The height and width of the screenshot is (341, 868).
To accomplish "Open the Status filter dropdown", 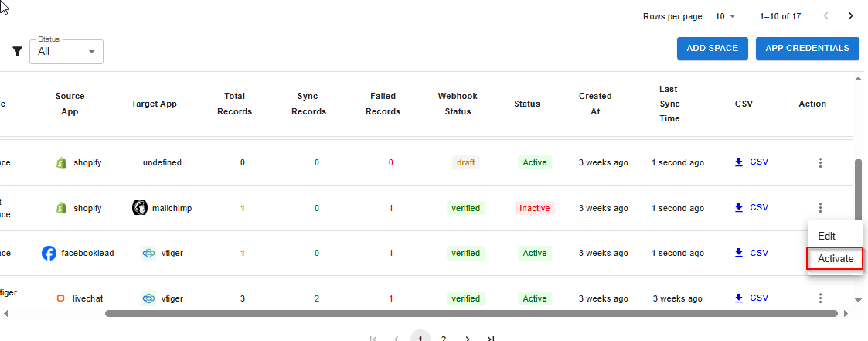I will [66, 52].
